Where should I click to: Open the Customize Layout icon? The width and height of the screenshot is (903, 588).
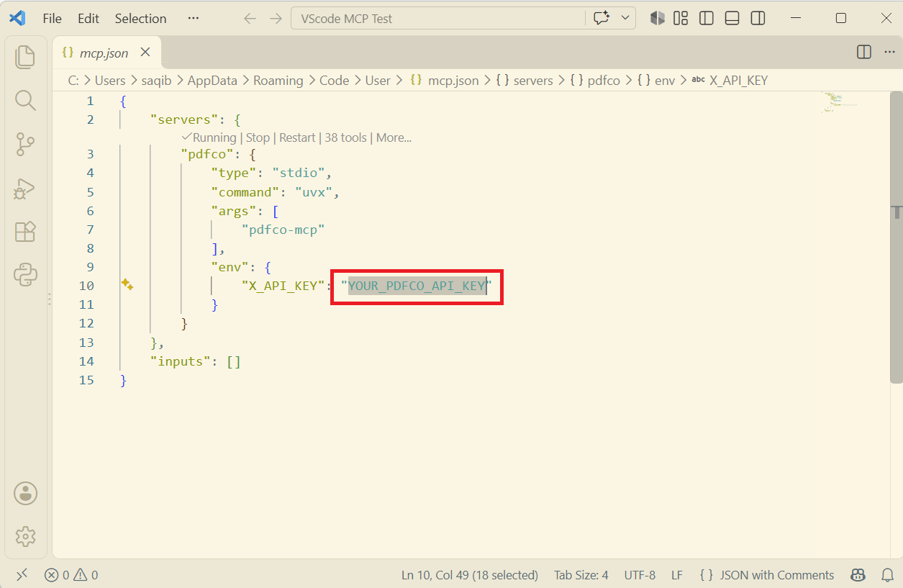click(681, 19)
